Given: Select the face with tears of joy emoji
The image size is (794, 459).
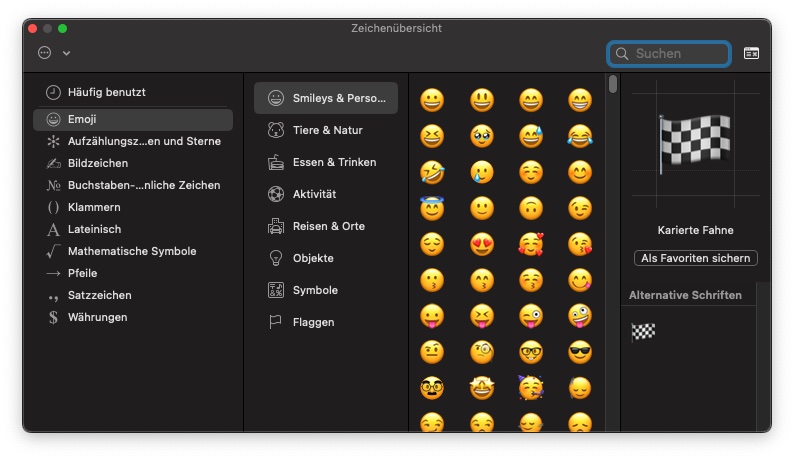Looking at the screenshot, I should [580, 136].
